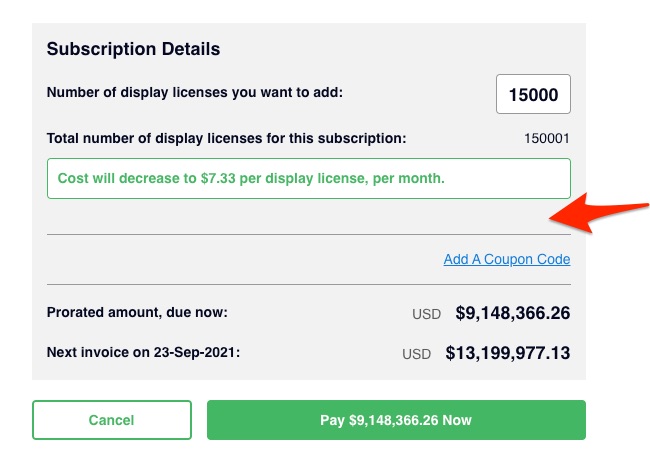Image resolution: width=650 pixels, height=463 pixels.
Task: Click the divider line below the coupon link
Action: pos(308,285)
